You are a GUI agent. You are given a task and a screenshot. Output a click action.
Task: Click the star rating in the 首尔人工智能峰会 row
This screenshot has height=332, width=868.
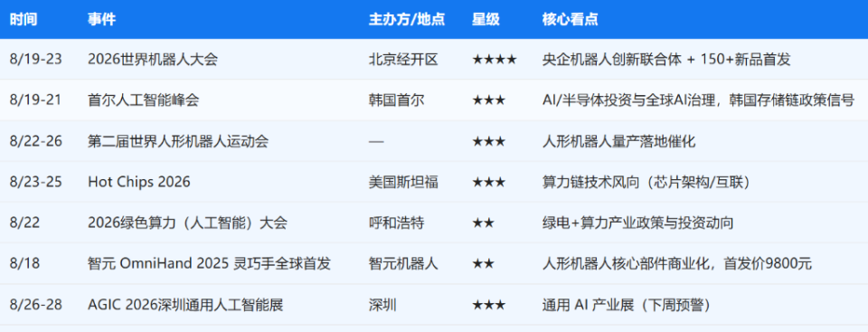[x=489, y=100]
